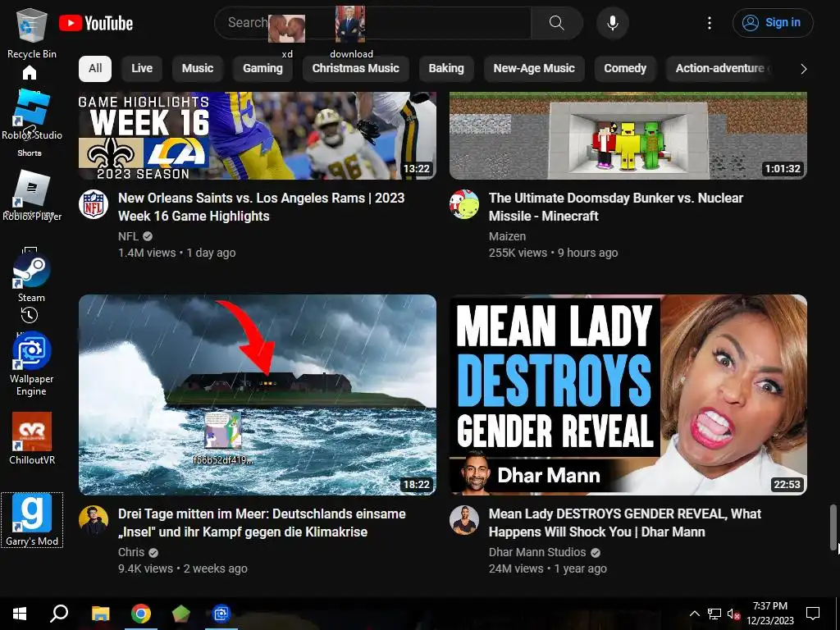Viewport: 840px width, 630px height.
Task: Play the Doomsday Bunker Minecraft thumbnail
Action: click(628, 135)
